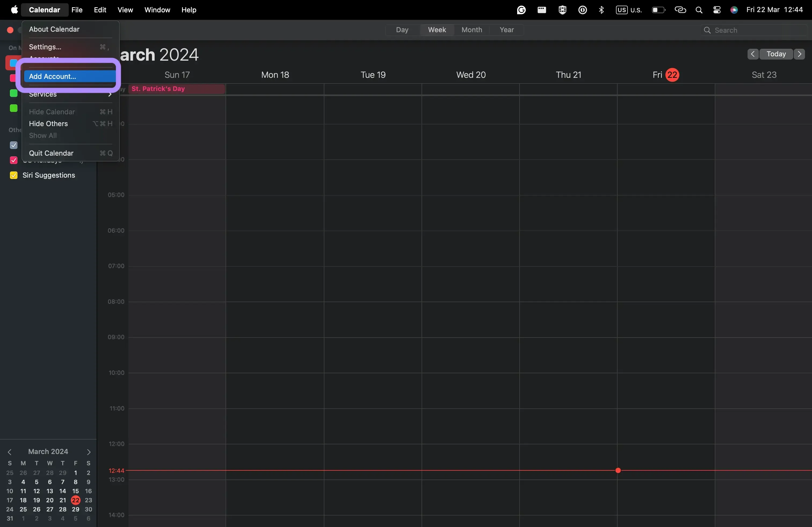Viewport: 812px width, 527px height.
Task: Click the Grammarly menu bar icon
Action: (x=521, y=10)
